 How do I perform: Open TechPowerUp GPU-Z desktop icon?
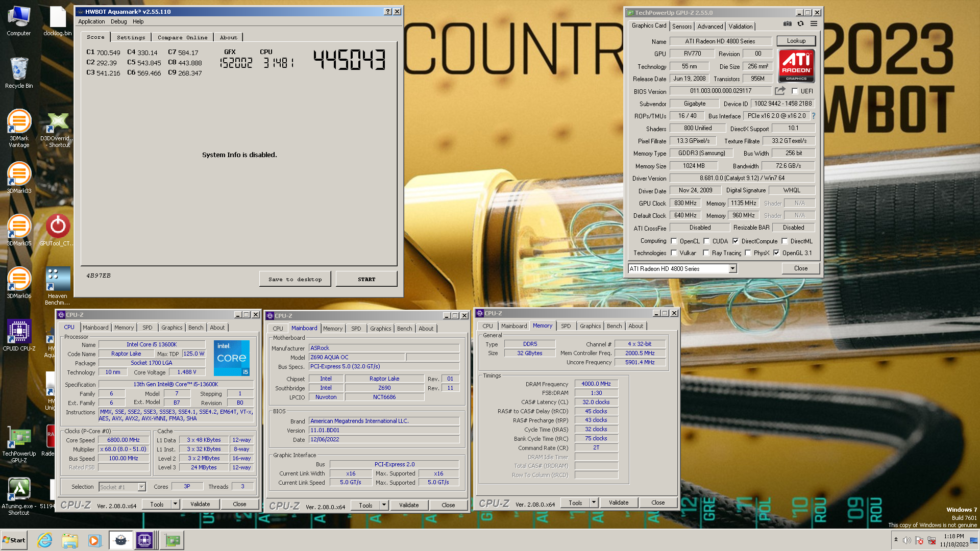pyautogui.click(x=19, y=444)
